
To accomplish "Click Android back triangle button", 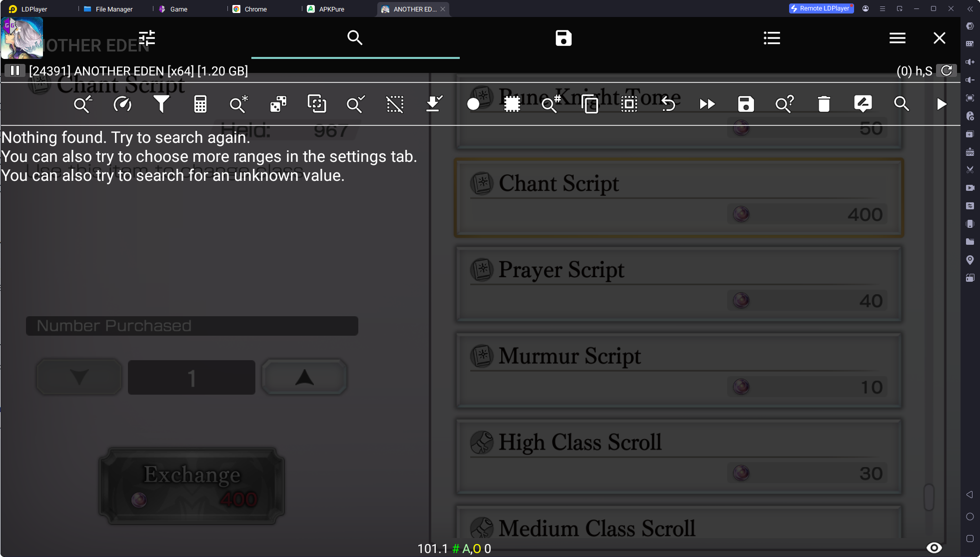I will click(x=970, y=495).
